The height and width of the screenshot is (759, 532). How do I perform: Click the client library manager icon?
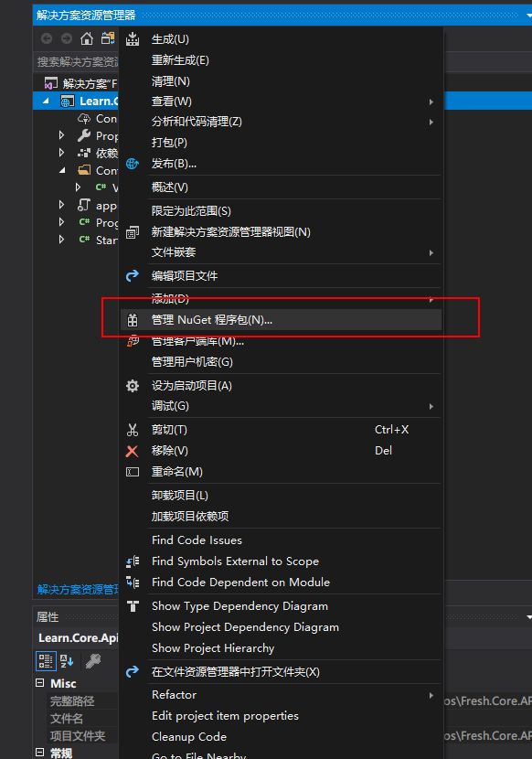coord(133,341)
